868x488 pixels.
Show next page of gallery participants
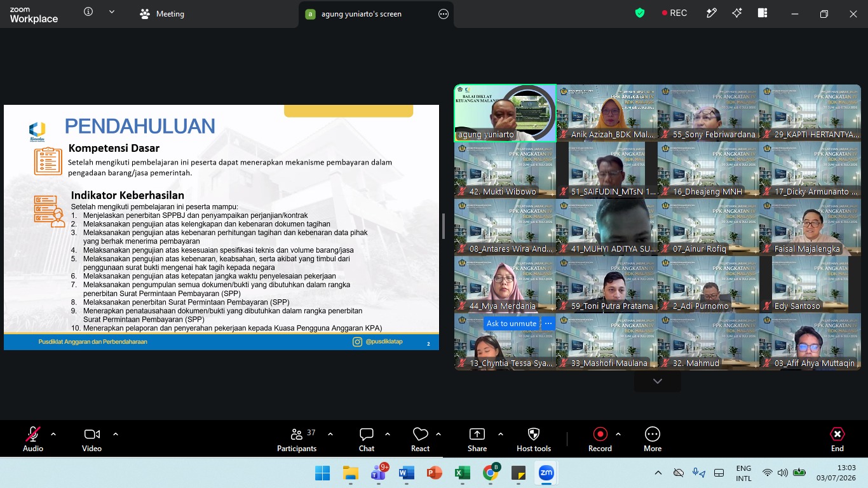click(x=658, y=381)
